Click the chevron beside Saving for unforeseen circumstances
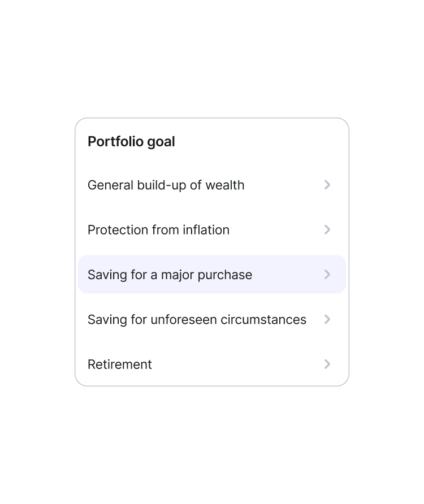The width and height of the screenshot is (424, 504). click(327, 319)
